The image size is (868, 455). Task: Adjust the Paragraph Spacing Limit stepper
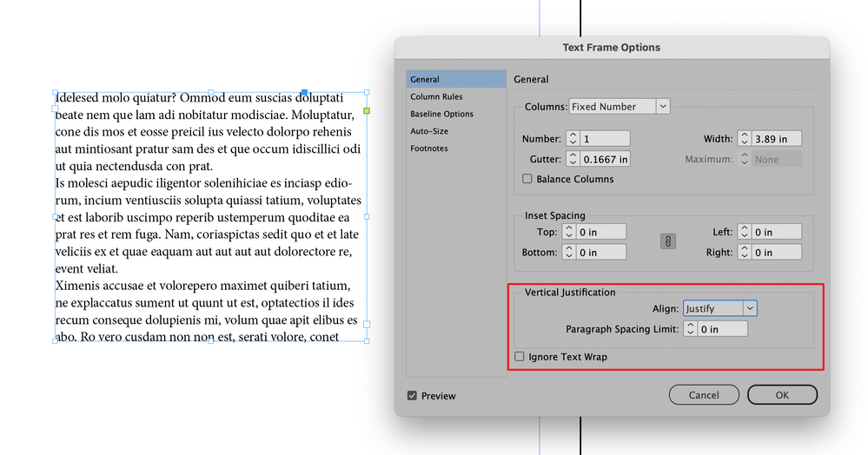(690, 329)
